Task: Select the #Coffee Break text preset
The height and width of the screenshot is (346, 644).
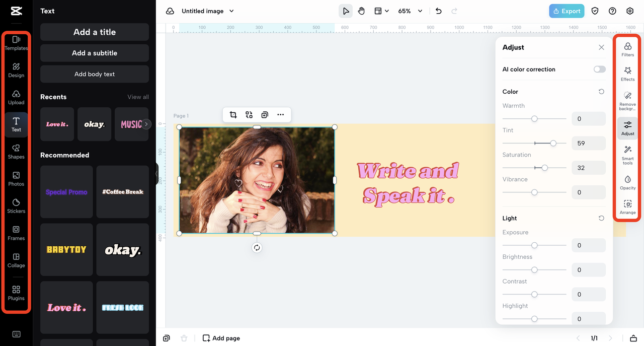Action: (x=123, y=192)
